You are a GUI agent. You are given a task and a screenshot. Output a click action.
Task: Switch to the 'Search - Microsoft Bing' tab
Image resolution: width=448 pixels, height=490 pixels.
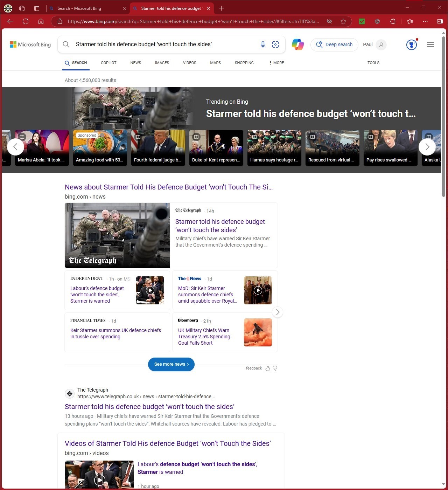coord(87,8)
